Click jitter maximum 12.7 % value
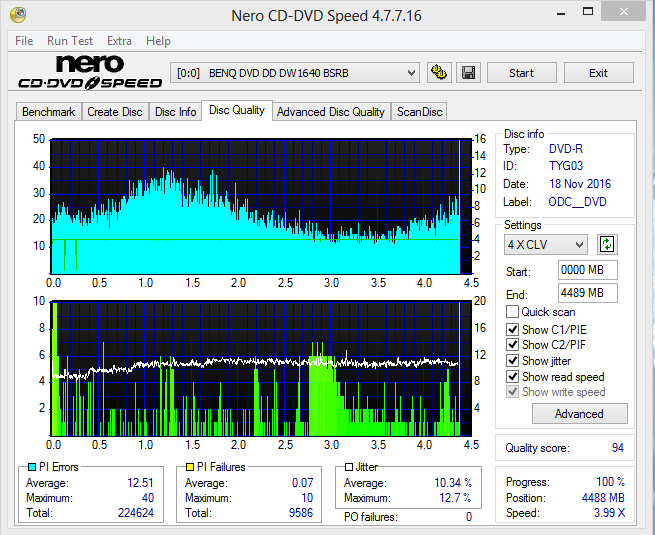 455,498
